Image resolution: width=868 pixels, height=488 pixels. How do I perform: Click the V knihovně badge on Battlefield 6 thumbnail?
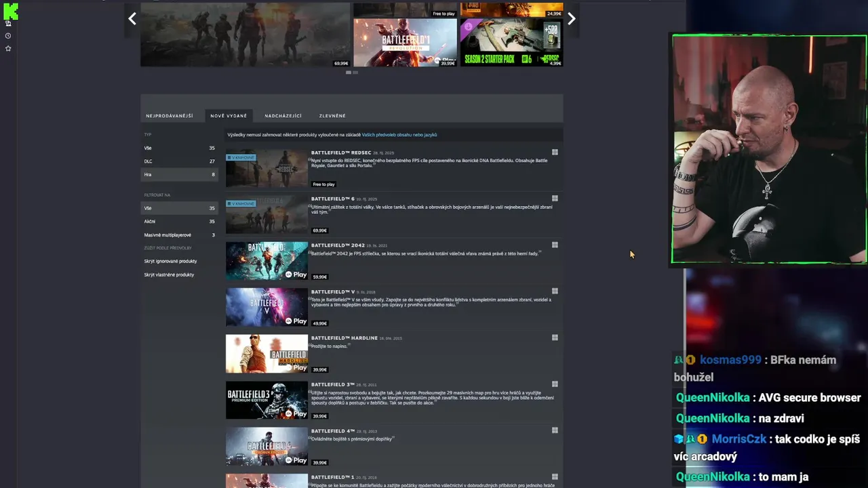(241, 203)
